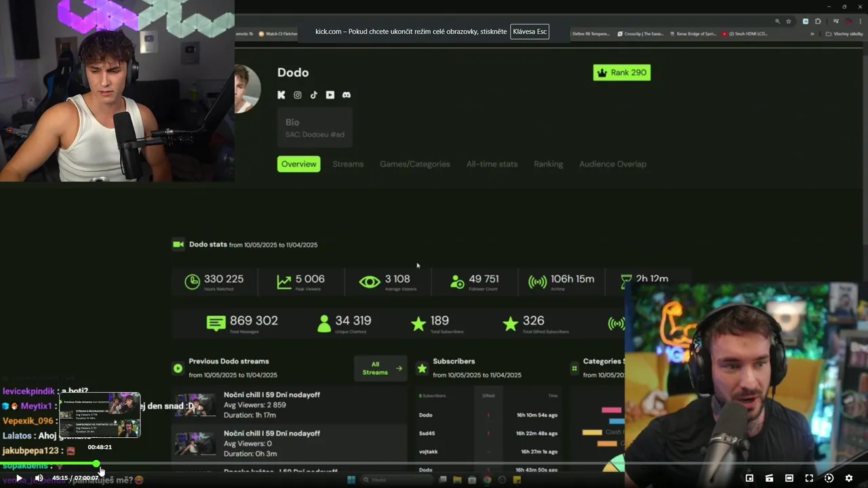Click the Unique Chatters person icon

coord(324,323)
